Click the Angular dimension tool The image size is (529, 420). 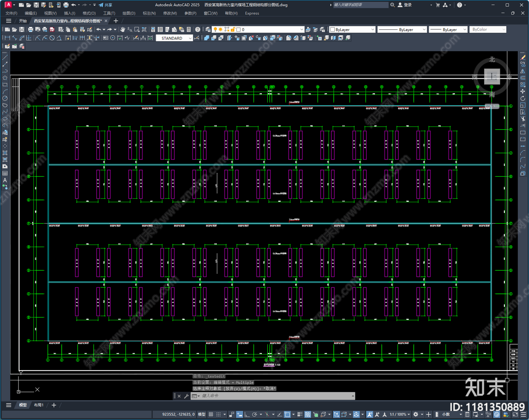coord(59,38)
